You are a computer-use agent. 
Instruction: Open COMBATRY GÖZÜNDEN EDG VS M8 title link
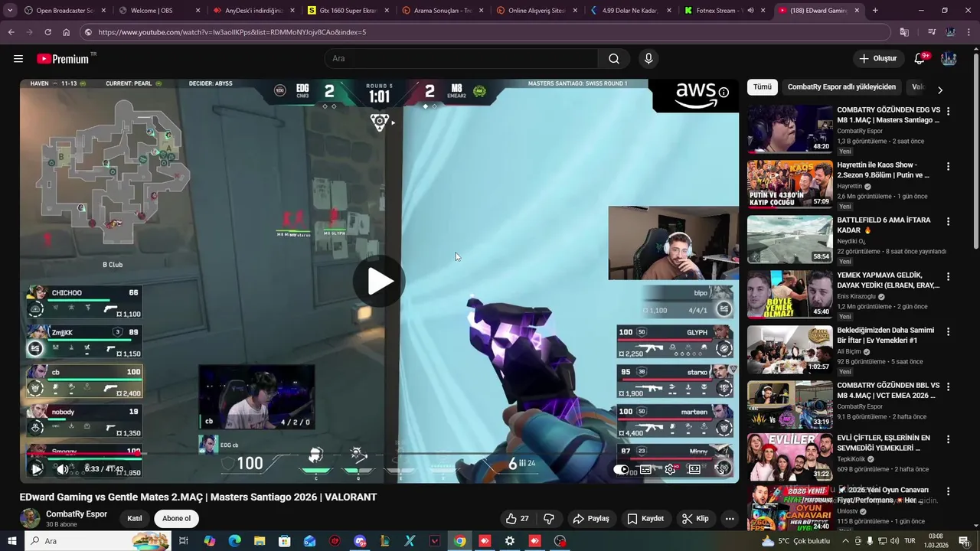pyautogui.click(x=888, y=115)
